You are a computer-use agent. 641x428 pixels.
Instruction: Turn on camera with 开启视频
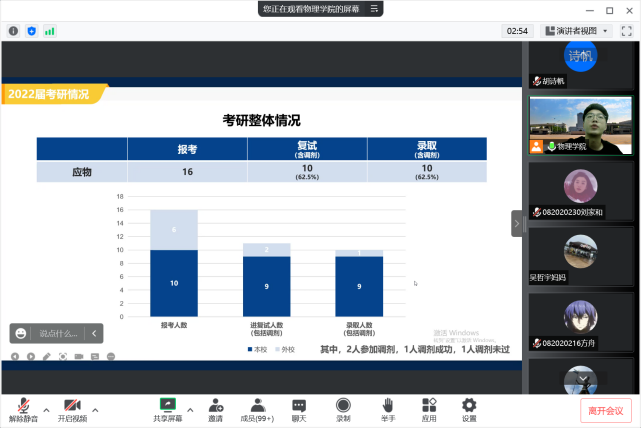[x=72, y=408]
